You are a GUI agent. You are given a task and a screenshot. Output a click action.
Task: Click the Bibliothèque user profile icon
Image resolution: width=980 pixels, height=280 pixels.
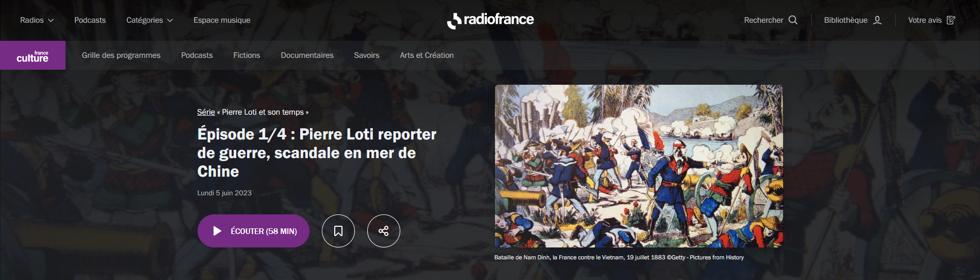pos(877,20)
